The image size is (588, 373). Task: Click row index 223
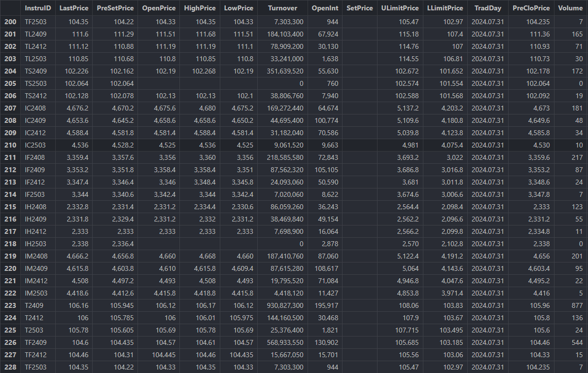pos(10,305)
